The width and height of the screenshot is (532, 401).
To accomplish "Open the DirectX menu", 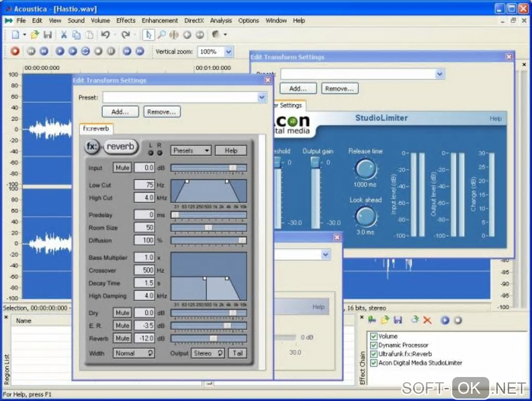I will tap(194, 21).
